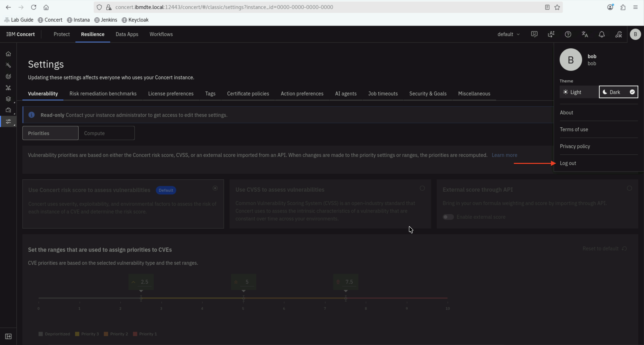This screenshot has height=345, width=644.
Task: Open the browser home page
Action: [x=46, y=7]
